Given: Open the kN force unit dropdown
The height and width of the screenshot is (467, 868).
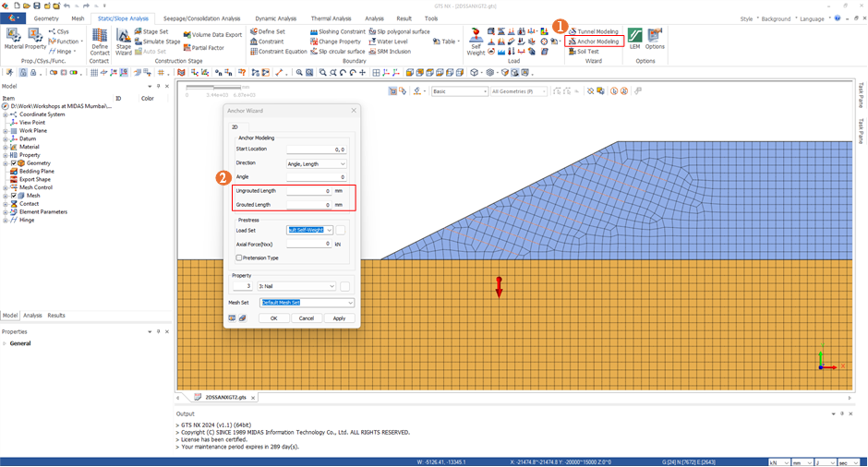Looking at the screenshot, I should coord(778,462).
